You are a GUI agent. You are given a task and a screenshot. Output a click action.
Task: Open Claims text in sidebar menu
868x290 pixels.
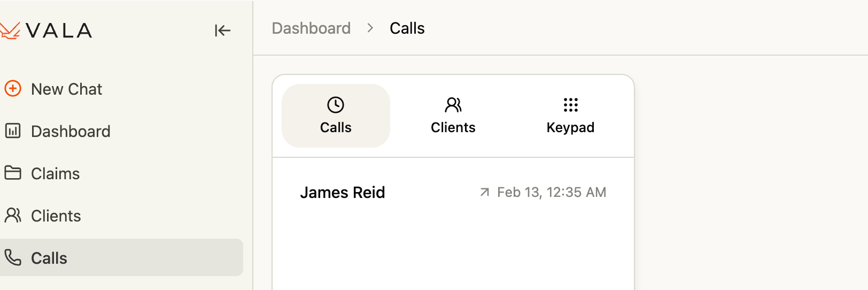pos(55,173)
